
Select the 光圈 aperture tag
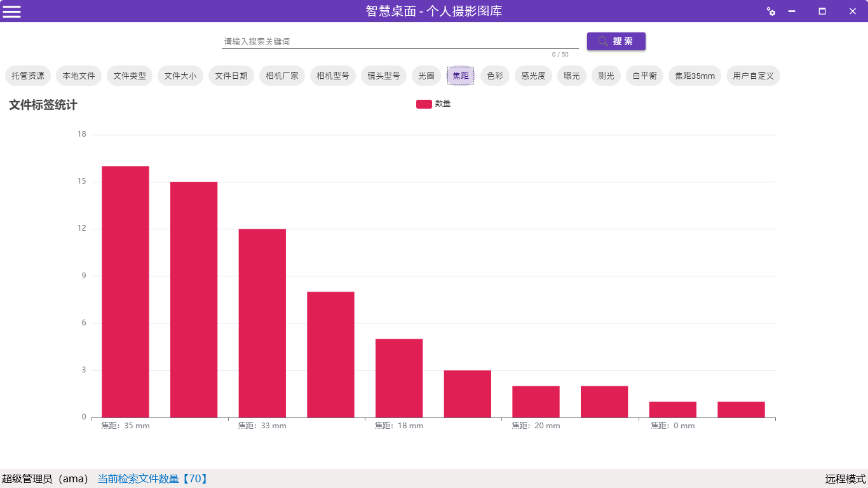click(426, 76)
